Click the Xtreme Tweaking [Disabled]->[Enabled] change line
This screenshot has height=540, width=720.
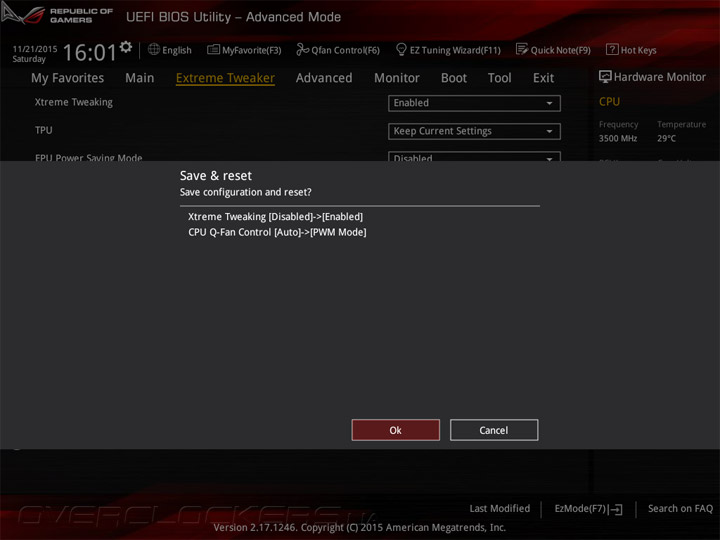point(276,217)
